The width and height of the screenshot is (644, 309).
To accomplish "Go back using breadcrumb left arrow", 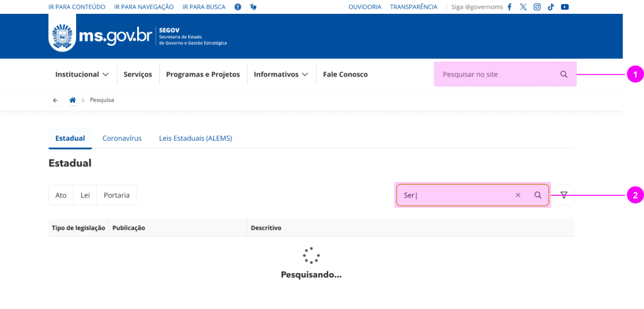I will pyautogui.click(x=55, y=100).
